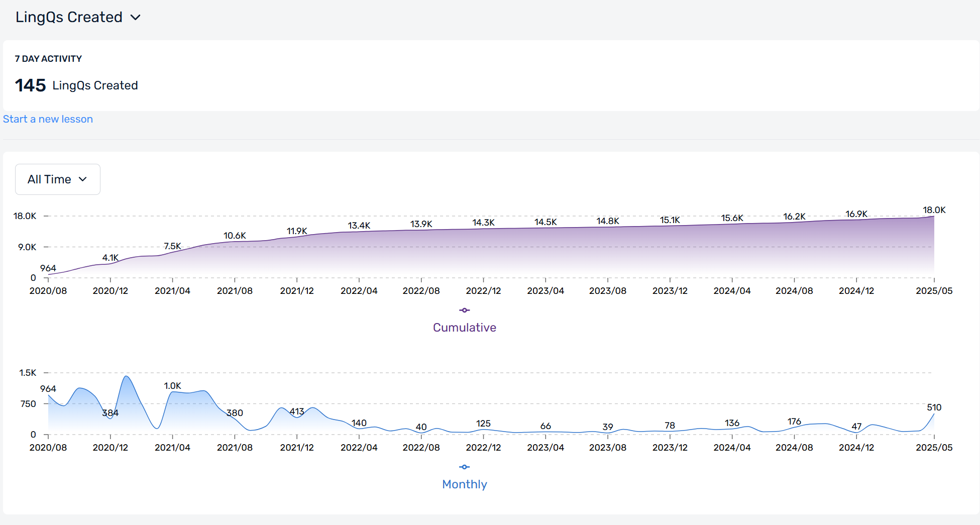Screen dimensions: 980x525
Task: Click the 16.2K cumulative data label
Action: pyautogui.click(x=794, y=217)
